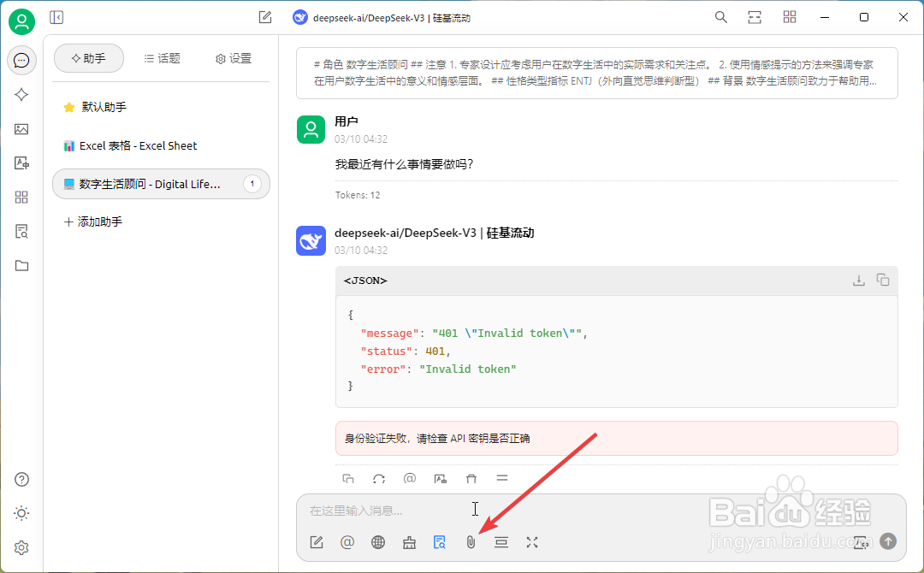The width and height of the screenshot is (924, 573).
Task: Copy the JSON code block
Action: pyautogui.click(x=883, y=281)
